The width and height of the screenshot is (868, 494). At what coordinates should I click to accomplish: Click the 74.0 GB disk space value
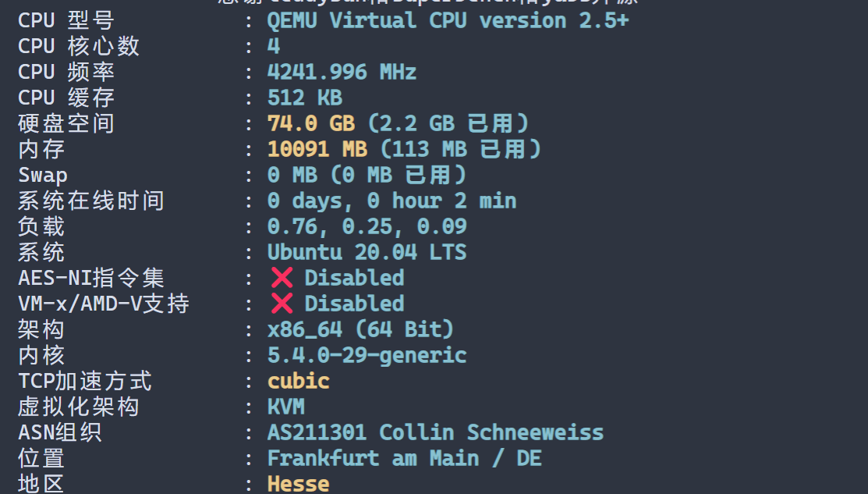tap(311, 123)
